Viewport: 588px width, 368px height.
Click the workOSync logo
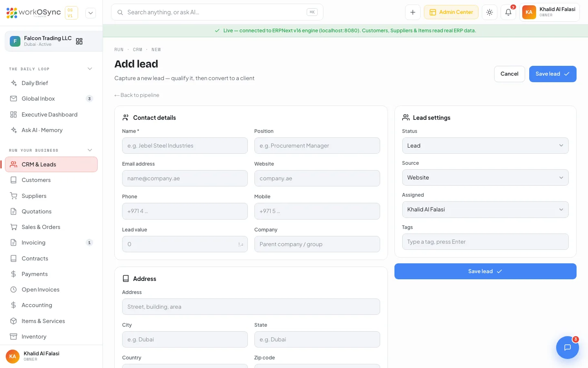[33, 13]
